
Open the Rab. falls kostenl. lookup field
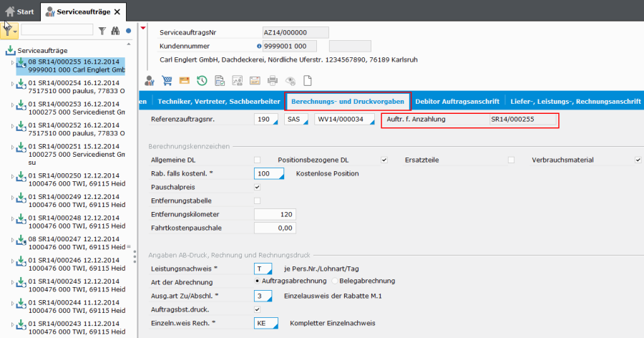click(269, 173)
